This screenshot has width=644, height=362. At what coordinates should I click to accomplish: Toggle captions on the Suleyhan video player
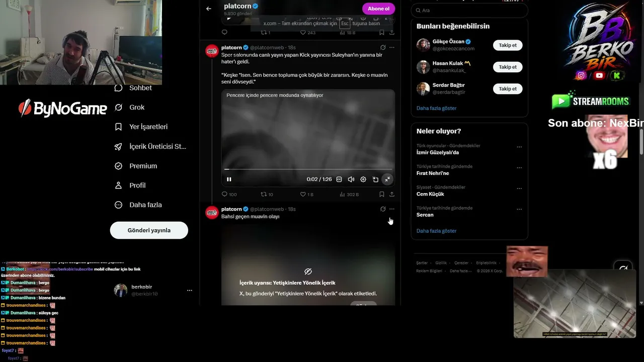click(x=339, y=179)
